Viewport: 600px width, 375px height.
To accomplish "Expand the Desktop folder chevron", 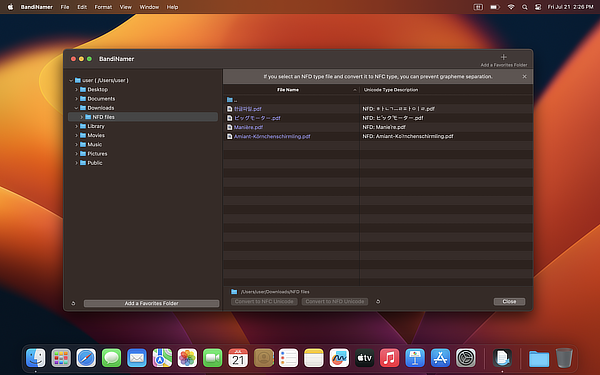I will (x=76, y=90).
